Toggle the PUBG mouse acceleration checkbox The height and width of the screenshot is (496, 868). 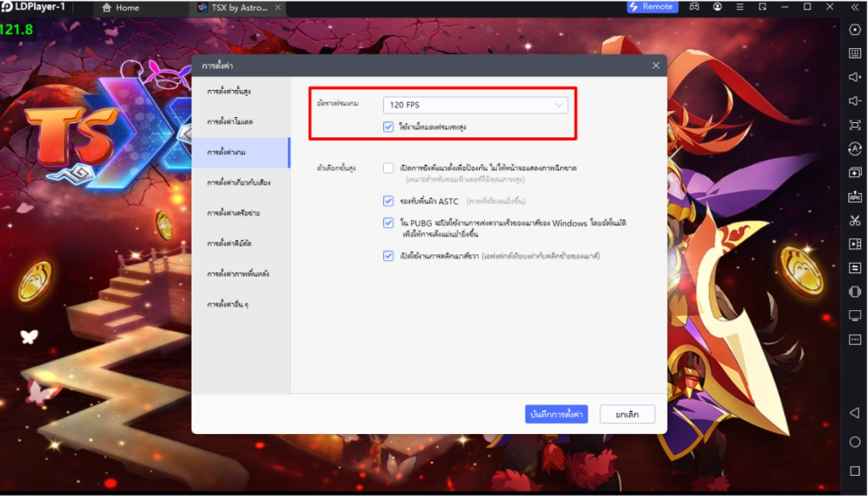click(388, 223)
